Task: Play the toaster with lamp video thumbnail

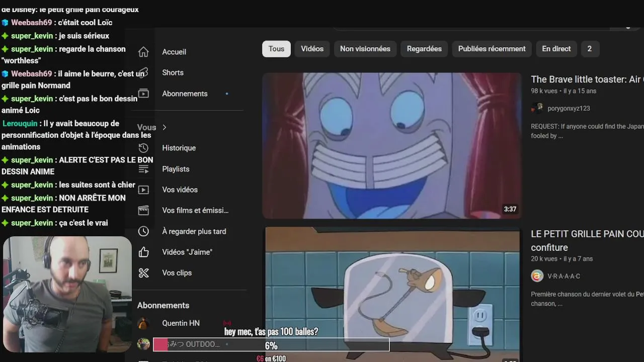Action: 391,294
